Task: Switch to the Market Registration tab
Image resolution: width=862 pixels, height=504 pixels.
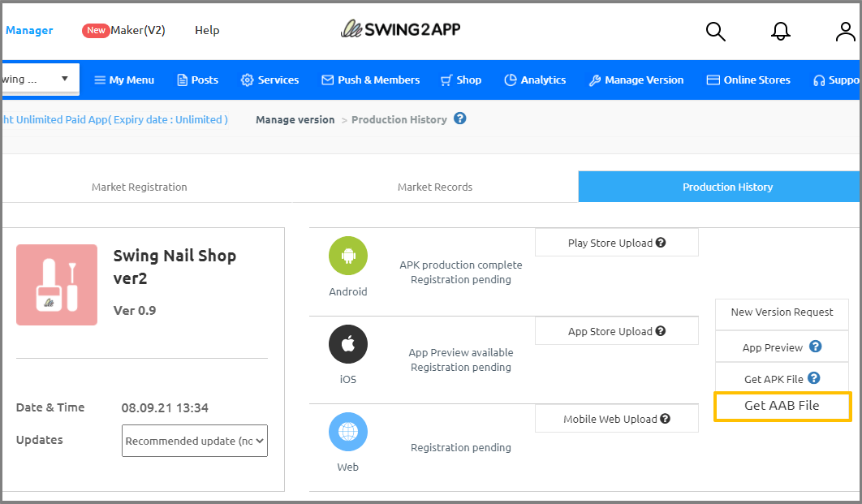Action: point(140,187)
